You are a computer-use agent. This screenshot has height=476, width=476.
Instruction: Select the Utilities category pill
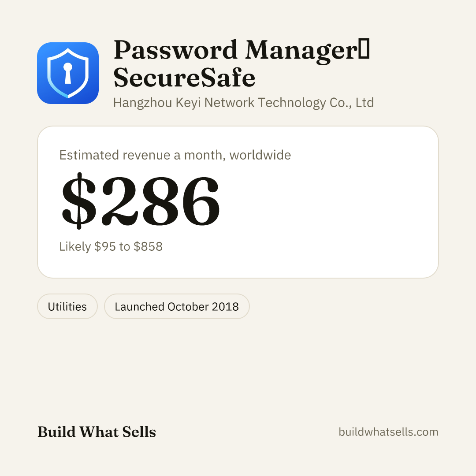[67, 306]
